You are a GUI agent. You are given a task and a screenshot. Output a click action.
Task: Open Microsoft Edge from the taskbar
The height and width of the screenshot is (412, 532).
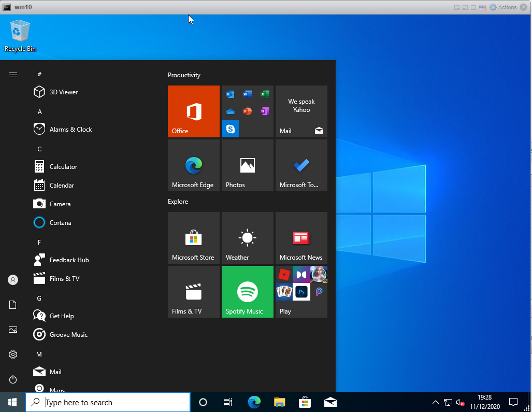pos(254,402)
